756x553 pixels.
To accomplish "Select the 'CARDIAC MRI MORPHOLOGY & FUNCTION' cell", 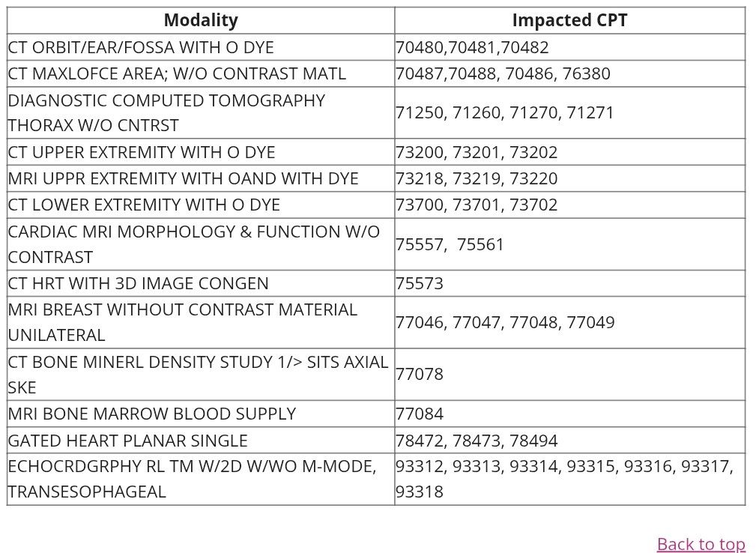I will tap(193, 244).
